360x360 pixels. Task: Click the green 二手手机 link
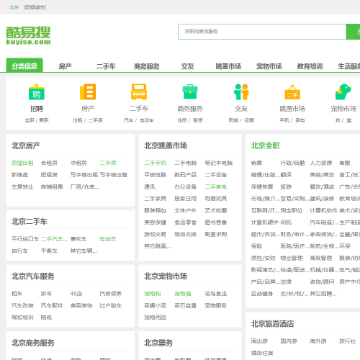point(155,163)
